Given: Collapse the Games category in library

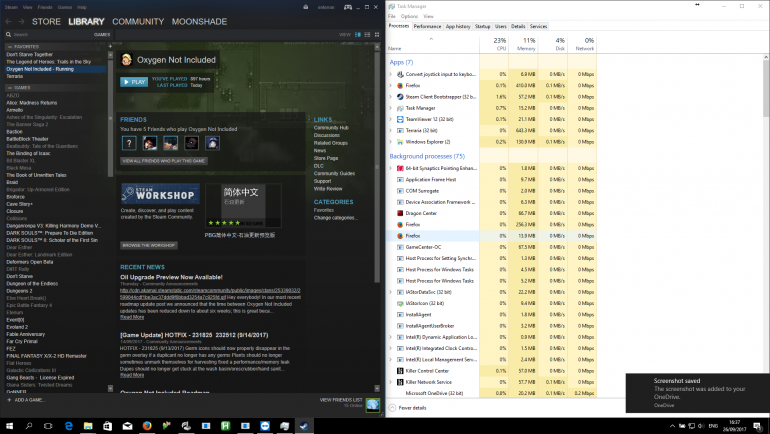Looking at the screenshot, I should click(10, 89).
